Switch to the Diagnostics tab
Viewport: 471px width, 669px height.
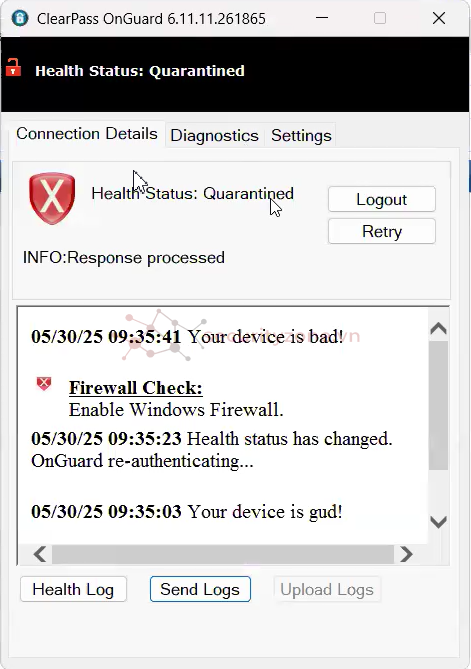(214, 135)
